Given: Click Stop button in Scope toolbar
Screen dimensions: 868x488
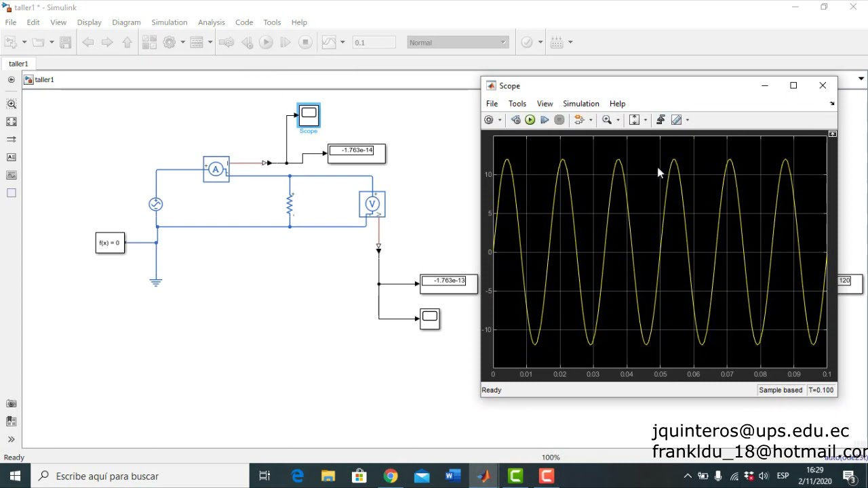Looking at the screenshot, I should point(559,120).
